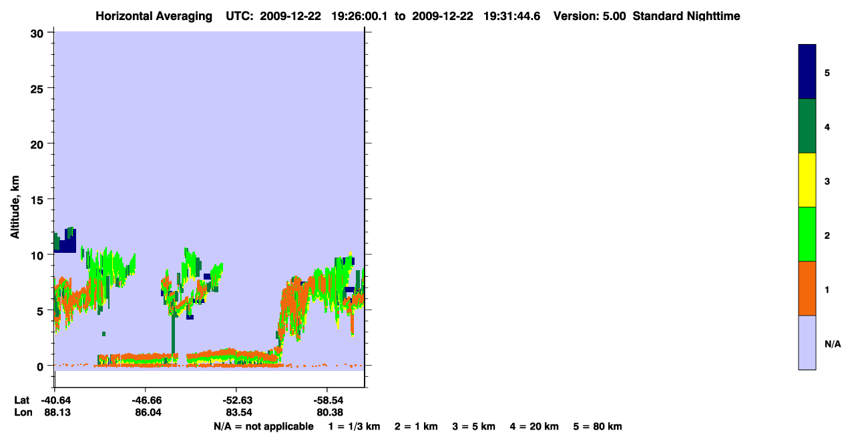Click the 'Lat' row label

[21, 400]
